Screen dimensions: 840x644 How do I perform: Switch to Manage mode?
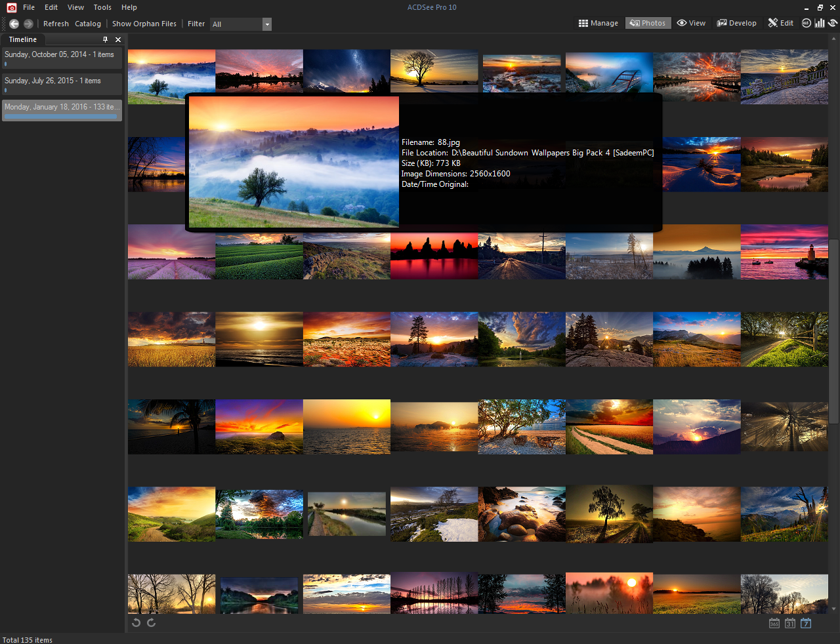(x=598, y=23)
